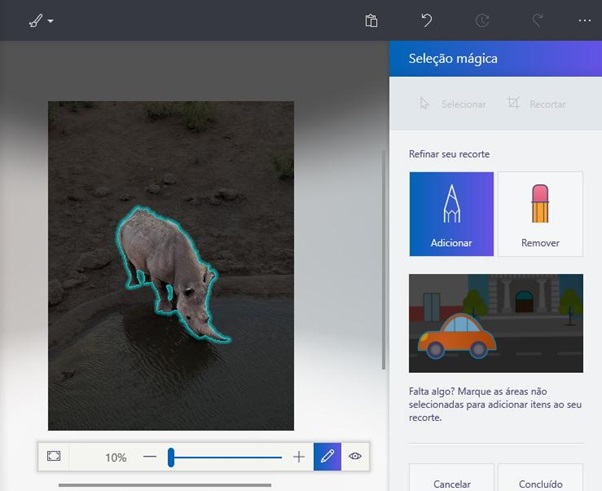Click the Paste clipboard icon
Image resolution: width=602 pixels, height=491 pixels.
click(371, 21)
